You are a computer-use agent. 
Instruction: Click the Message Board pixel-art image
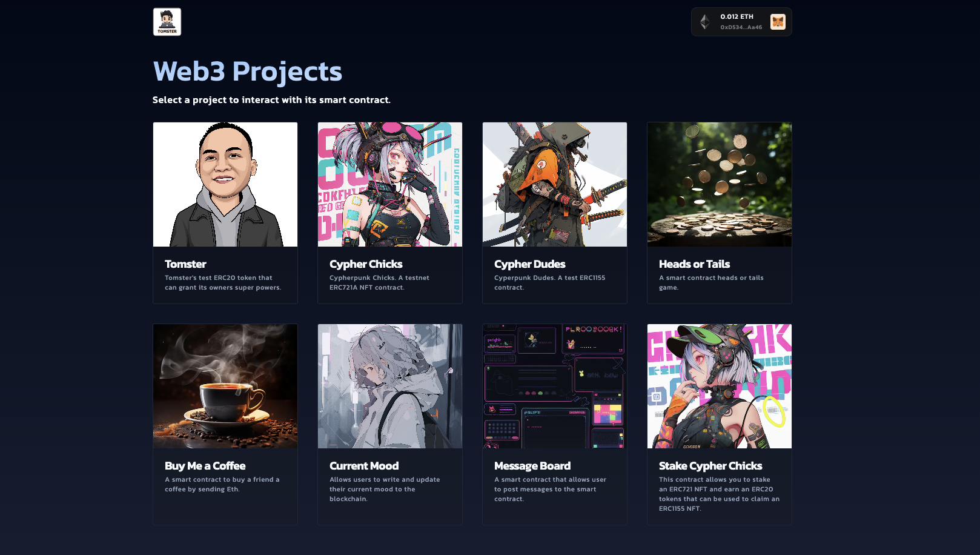[x=554, y=386]
